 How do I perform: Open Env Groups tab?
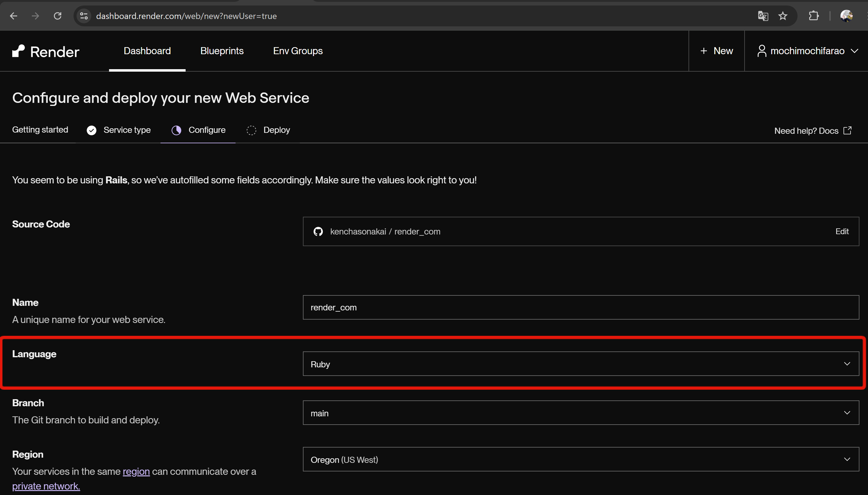tap(298, 51)
